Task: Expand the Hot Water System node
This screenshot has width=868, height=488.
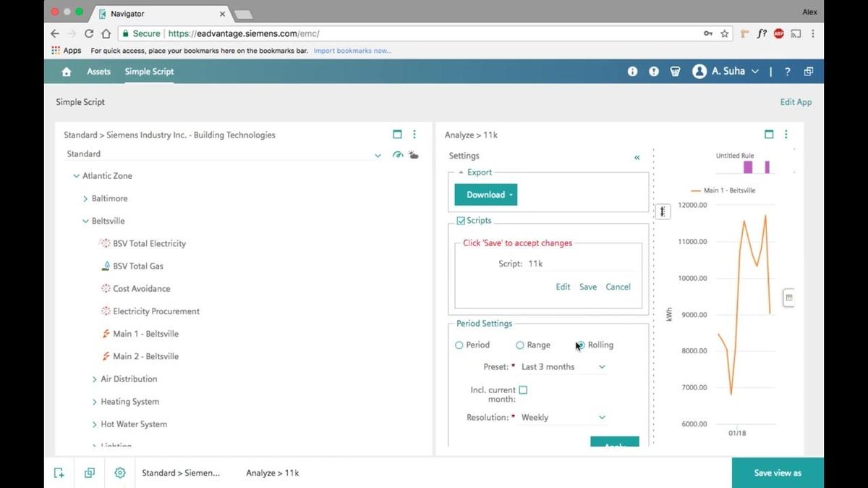Action: tap(95, 424)
